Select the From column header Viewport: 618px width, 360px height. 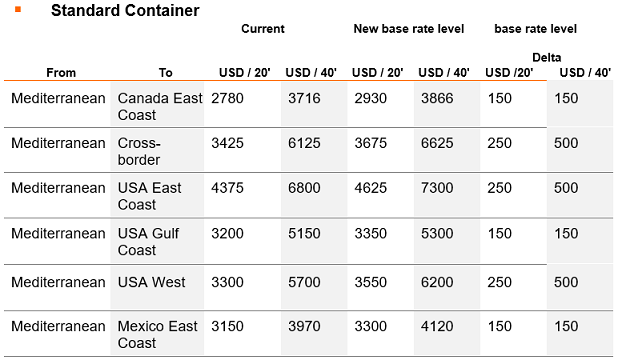click(x=61, y=73)
